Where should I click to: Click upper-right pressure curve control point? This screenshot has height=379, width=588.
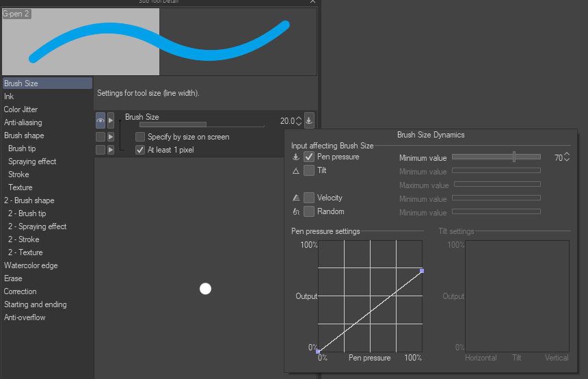(x=422, y=270)
